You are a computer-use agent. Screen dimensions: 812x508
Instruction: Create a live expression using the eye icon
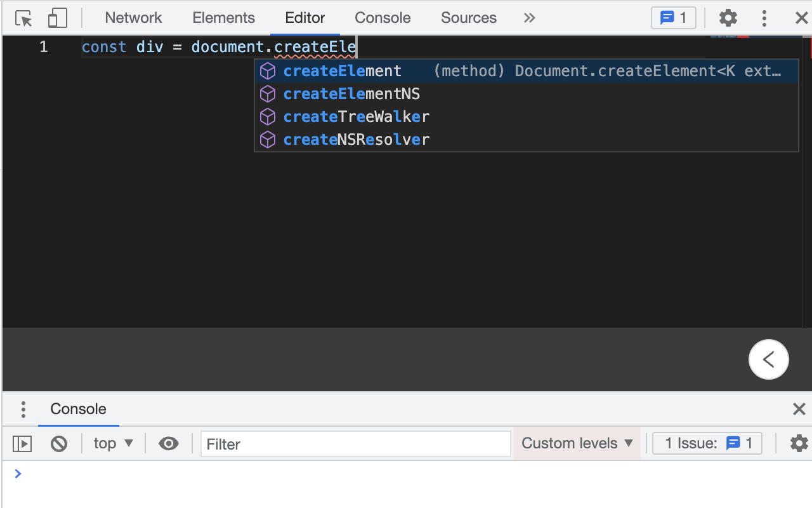pos(168,443)
